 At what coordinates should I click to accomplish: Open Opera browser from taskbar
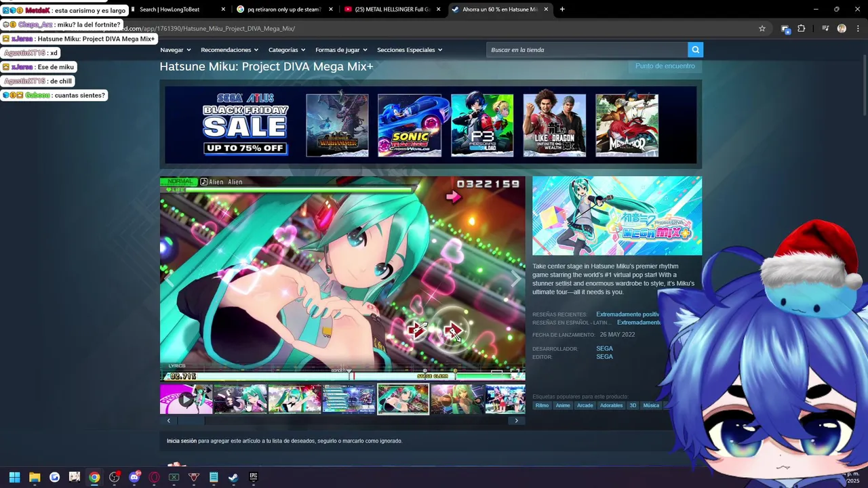point(154,477)
